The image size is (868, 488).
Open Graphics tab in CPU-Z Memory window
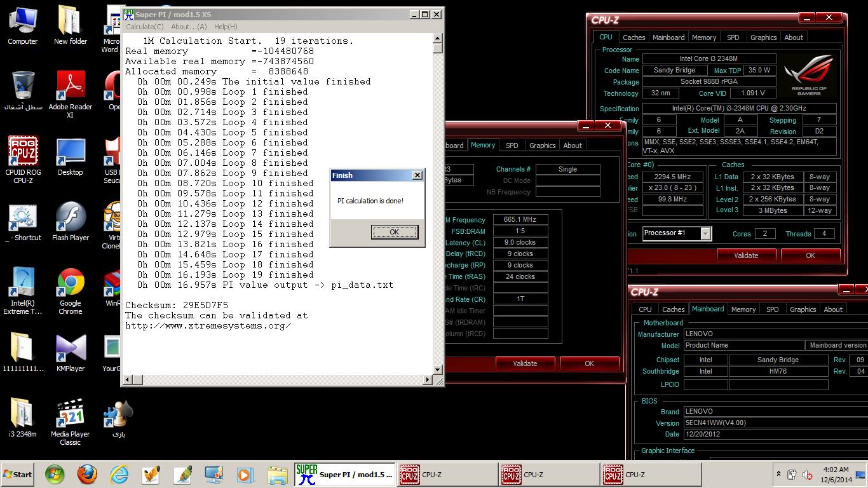(542, 146)
